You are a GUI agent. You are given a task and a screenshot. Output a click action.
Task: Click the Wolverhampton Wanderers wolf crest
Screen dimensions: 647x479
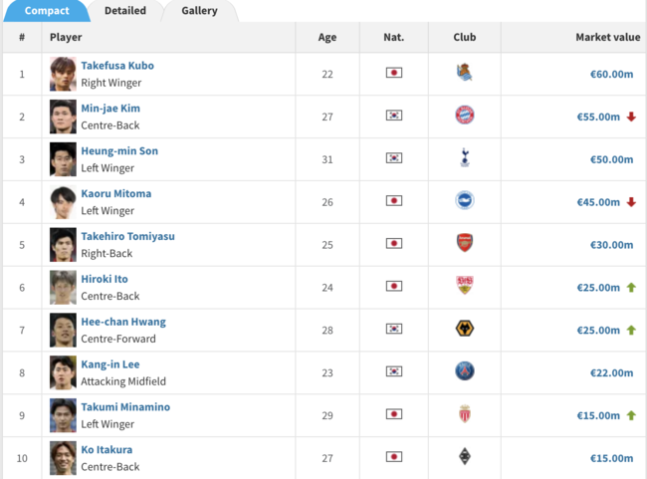pyautogui.click(x=465, y=328)
